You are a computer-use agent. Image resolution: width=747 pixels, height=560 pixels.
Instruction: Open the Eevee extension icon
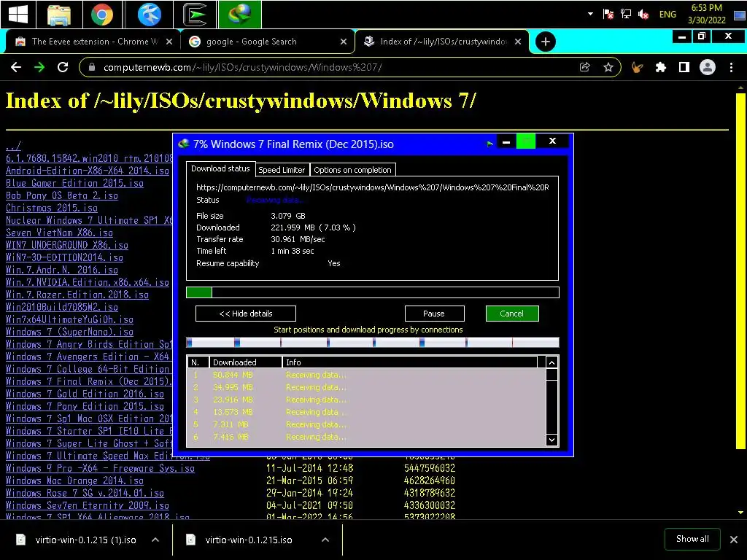coord(637,67)
